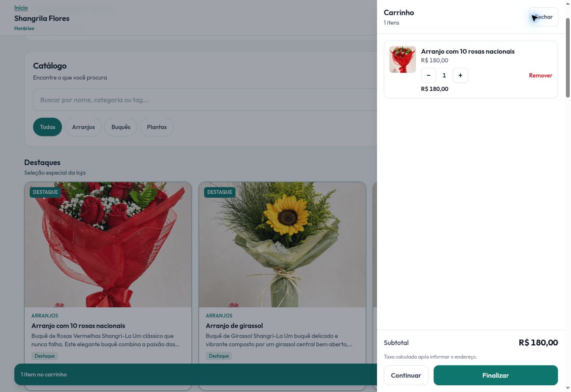Select the Arranjos category filter
The height and width of the screenshot is (392, 571).
point(83,127)
